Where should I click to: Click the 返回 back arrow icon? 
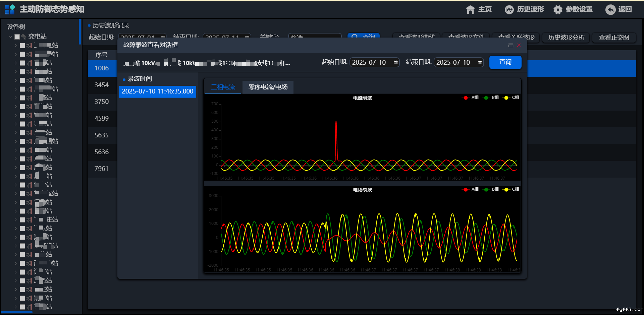click(x=610, y=10)
